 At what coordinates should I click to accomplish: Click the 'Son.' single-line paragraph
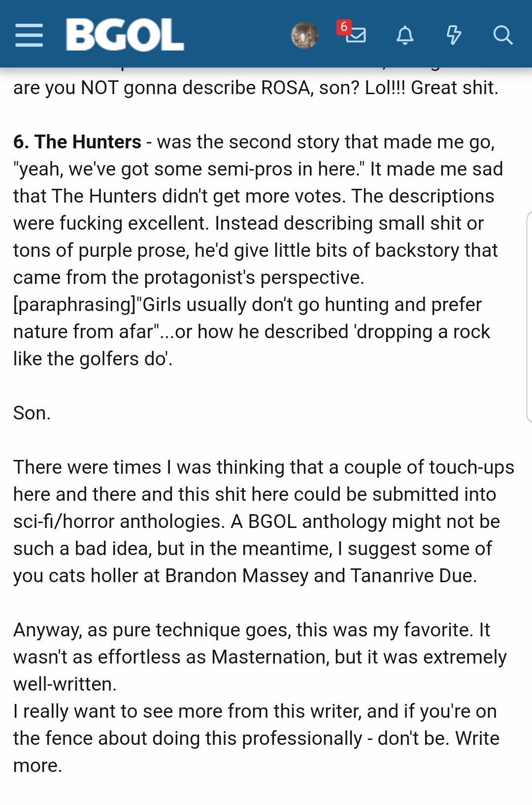point(32,413)
